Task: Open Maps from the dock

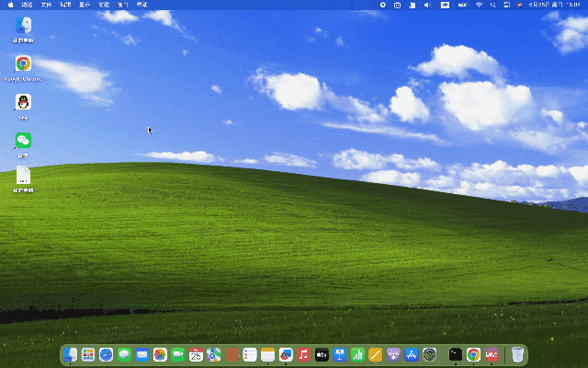Action: click(x=214, y=354)
